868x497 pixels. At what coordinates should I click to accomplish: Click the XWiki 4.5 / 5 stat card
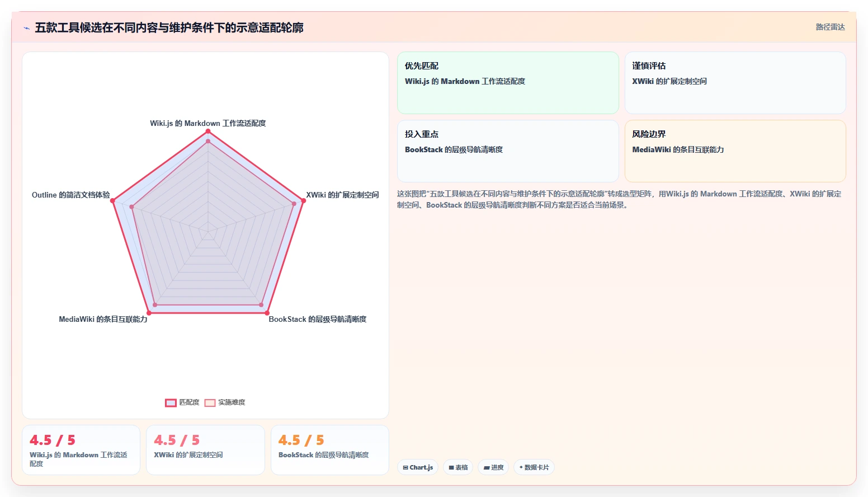coord(205,450)
